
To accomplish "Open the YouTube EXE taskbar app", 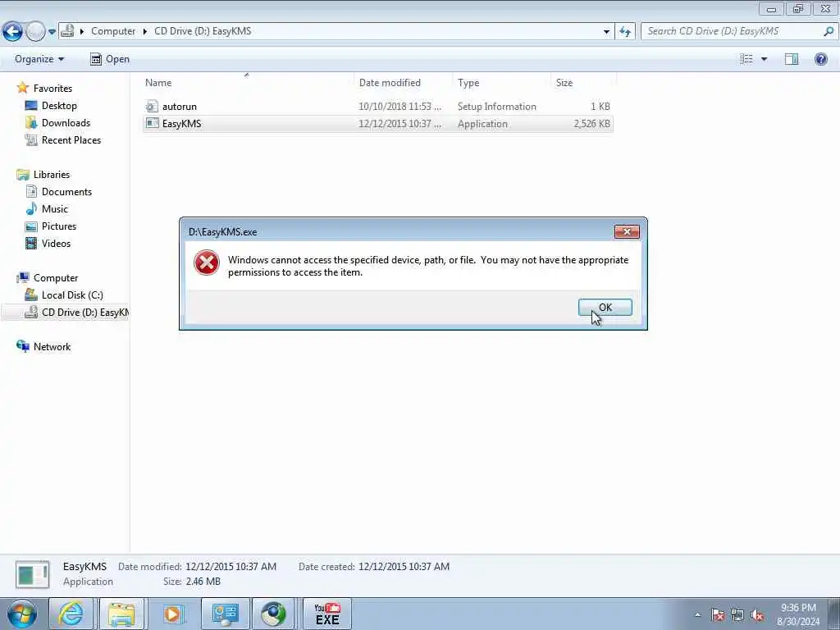I will click(x=327, y=614).
